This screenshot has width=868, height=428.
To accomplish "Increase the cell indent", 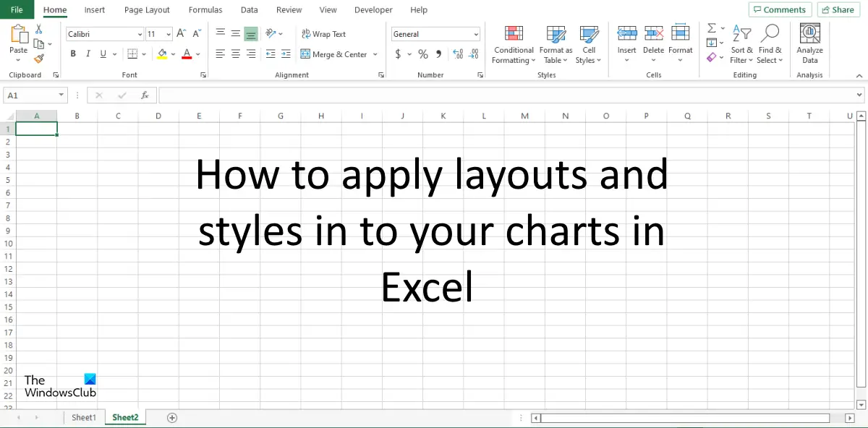I will [x=286, y=54].
